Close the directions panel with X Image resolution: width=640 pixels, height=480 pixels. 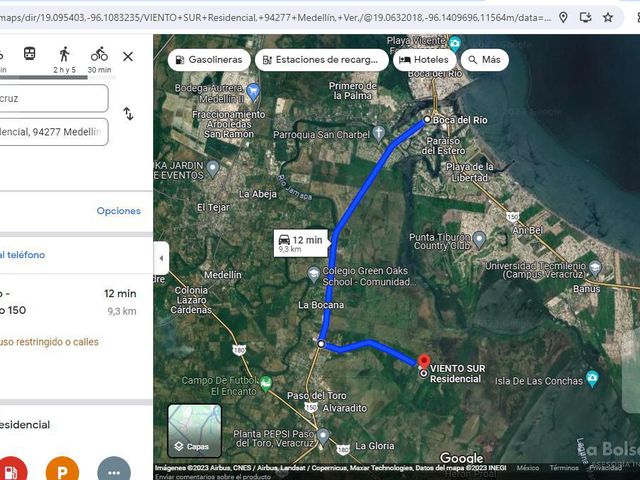click(128, 56)
